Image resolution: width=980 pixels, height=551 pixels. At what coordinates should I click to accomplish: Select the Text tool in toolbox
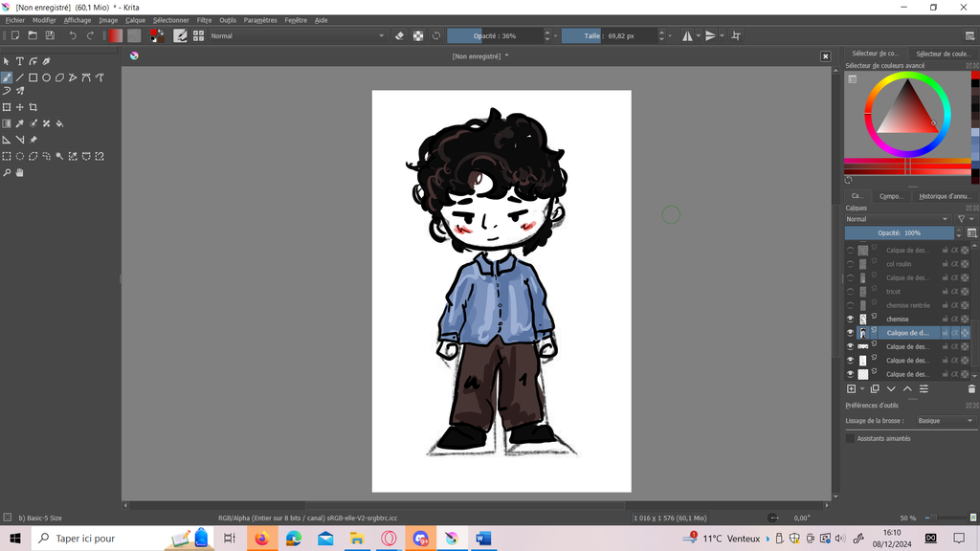pos(19,61)
